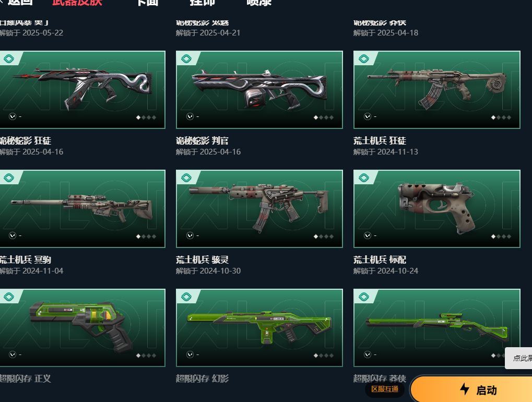Click the skin badge icon on 诡秘蛇影 狂徒 card

pyautogui.click(x=9, y=58)
